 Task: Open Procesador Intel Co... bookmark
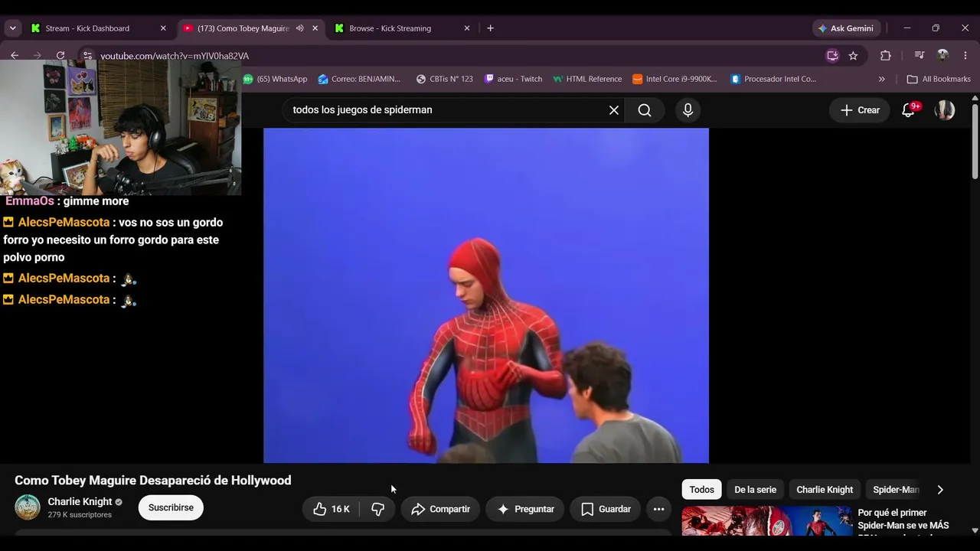click(773, 79)
